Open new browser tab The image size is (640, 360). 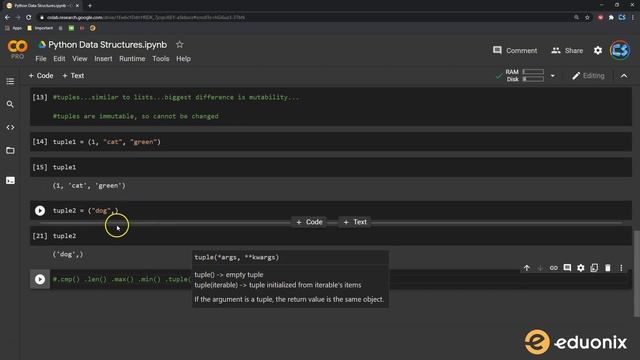(x=90, y=6)
